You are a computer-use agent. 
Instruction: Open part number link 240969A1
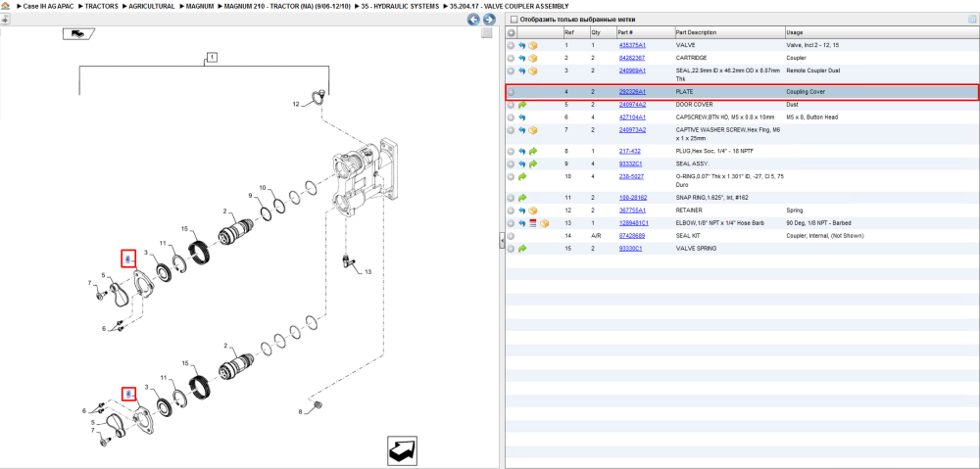(x=632, y=70)
